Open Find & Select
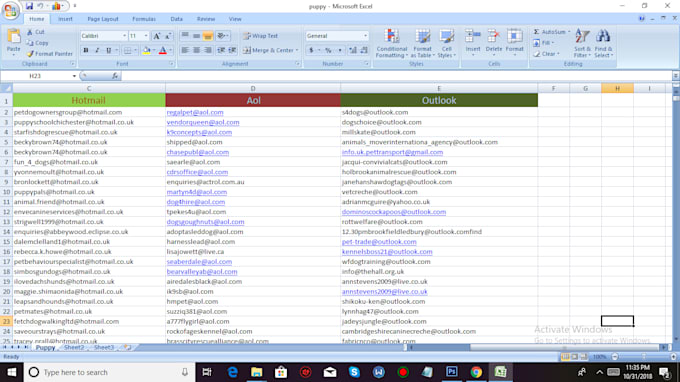 tap(603, 43)
